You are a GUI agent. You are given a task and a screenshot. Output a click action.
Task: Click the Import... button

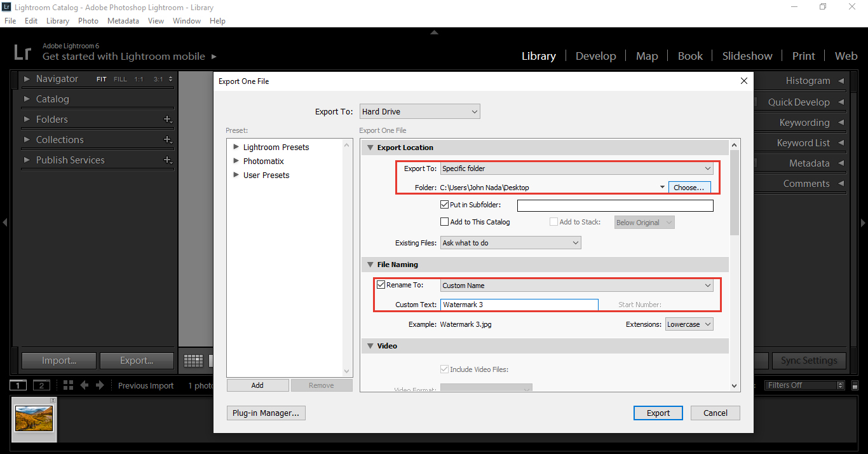point(59,361)
